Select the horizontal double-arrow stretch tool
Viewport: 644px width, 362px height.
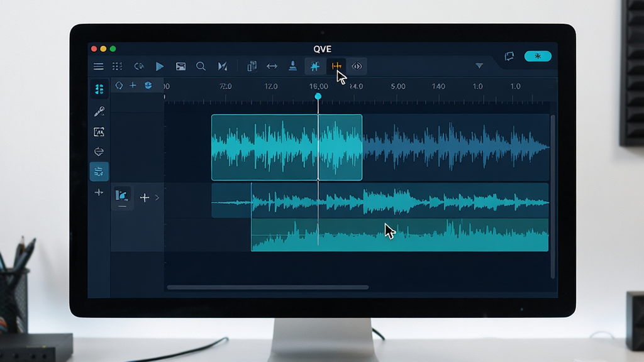coord(272,66)
